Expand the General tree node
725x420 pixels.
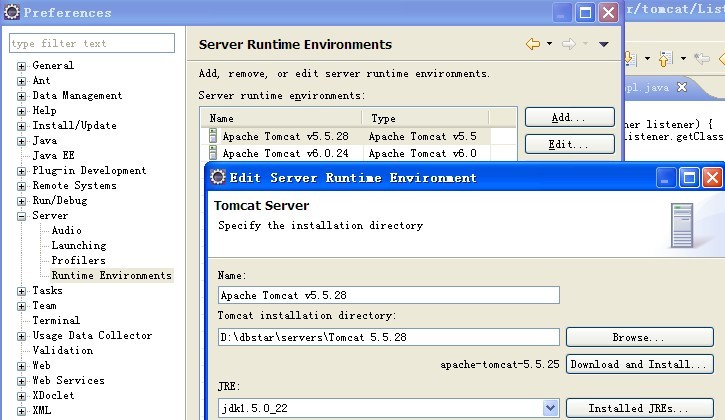[x=21, y=66]
